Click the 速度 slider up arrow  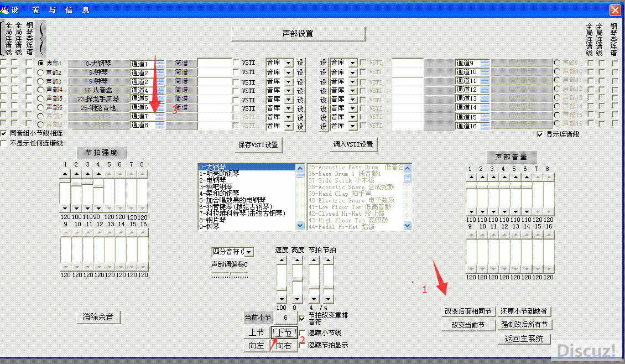pyautogui.click(x=282, y=261)
